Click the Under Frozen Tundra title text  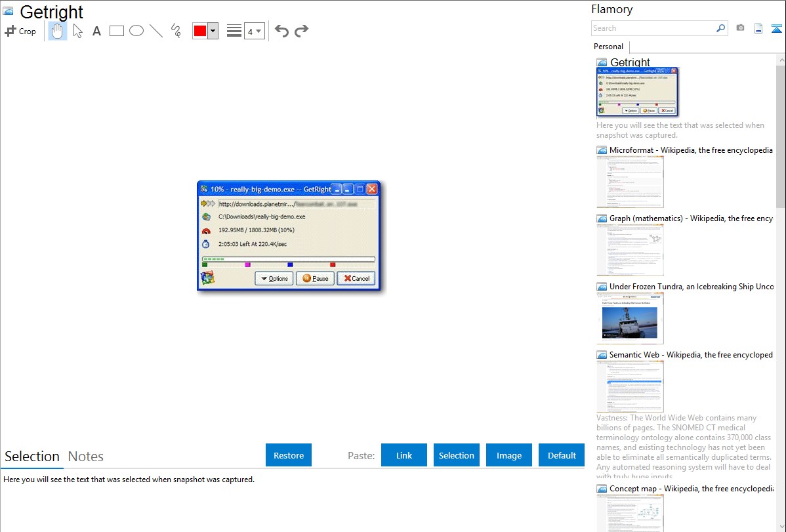coord(692,286)
